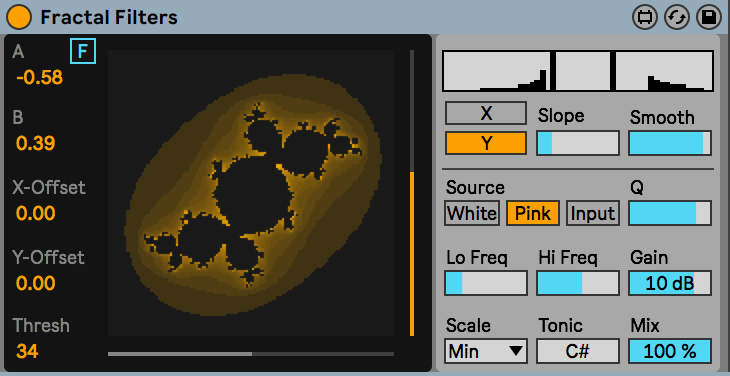Click the Q slider
The height and width of the screenshot is (376, 730).
[x=670, y=214]
